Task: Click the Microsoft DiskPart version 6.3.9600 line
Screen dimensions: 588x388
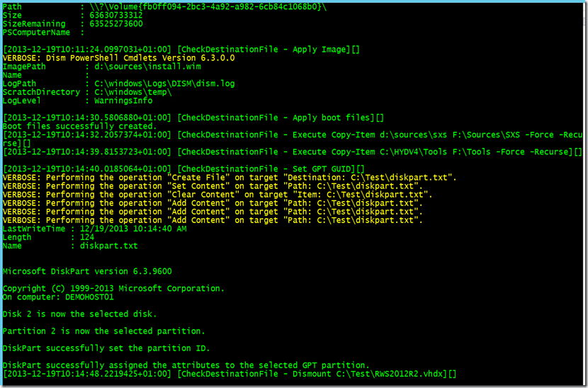Action: pyautogui.click(x=87, y=271)
